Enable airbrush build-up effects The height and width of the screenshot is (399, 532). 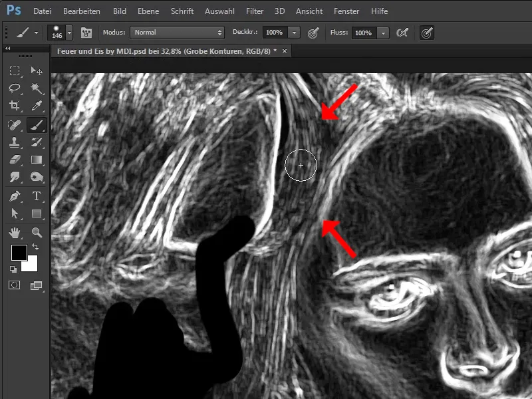402,33
